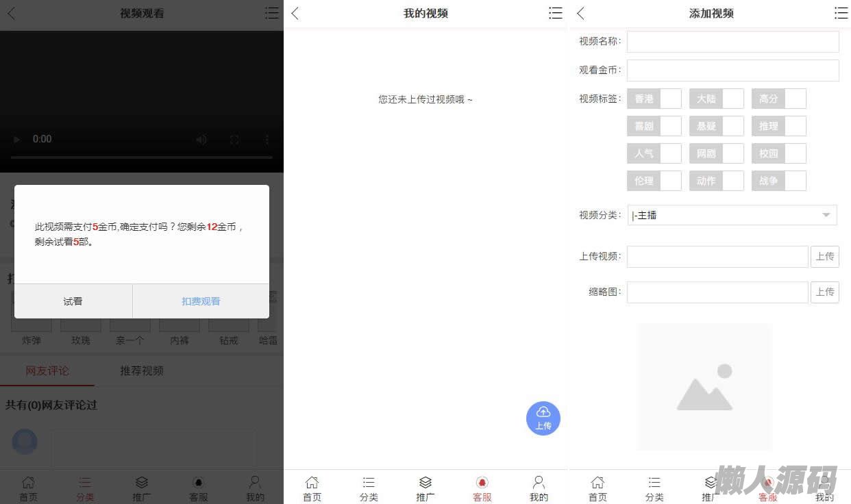This screenshot has height=504, width=851.
Task: Open list menu icon on 我的视频 header
Action: tap(556, 13)
